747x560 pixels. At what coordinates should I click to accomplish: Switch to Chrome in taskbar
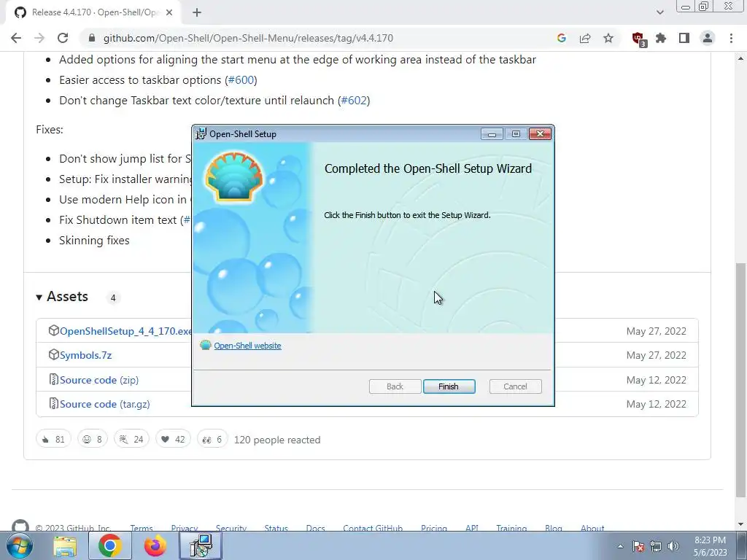click(x=110, y=545)
